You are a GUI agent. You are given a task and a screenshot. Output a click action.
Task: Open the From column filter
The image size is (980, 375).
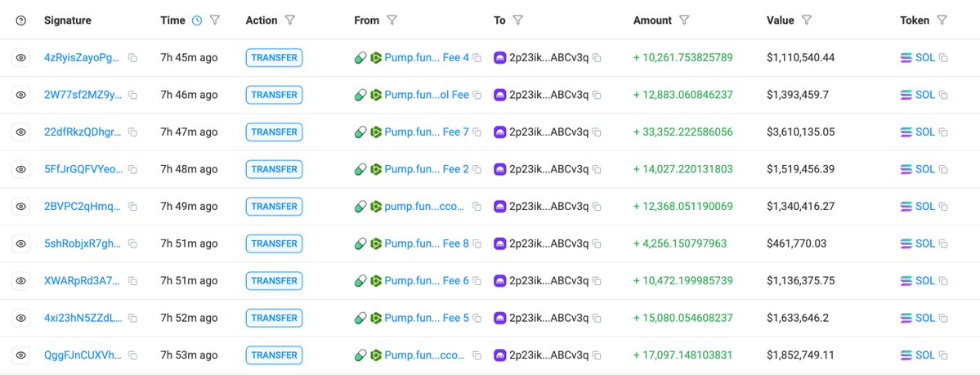[x=392, y=20]
